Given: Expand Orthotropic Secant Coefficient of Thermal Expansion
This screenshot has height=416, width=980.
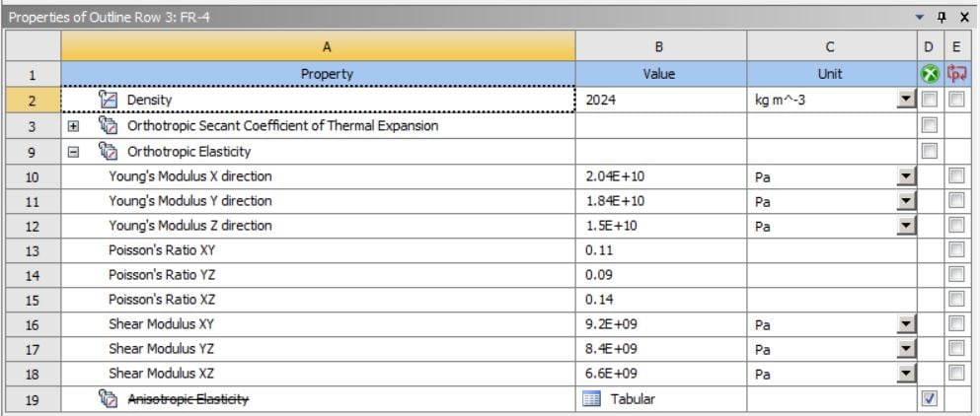Looking at the screenshot, I should tap(74, 126).
